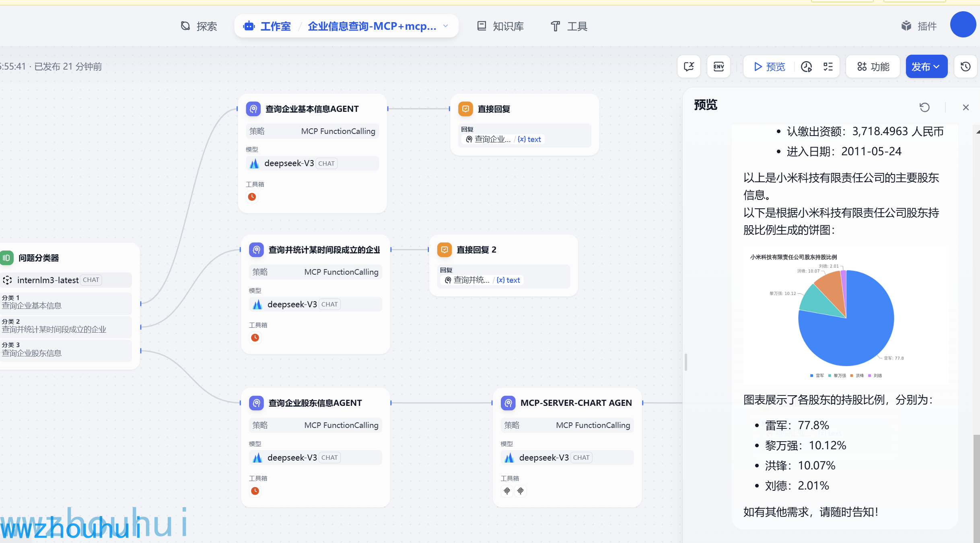Open the 工具 tools tab
Image resolution: width=980 pixels, height=543 pixels.
click(x=569, y=26)
